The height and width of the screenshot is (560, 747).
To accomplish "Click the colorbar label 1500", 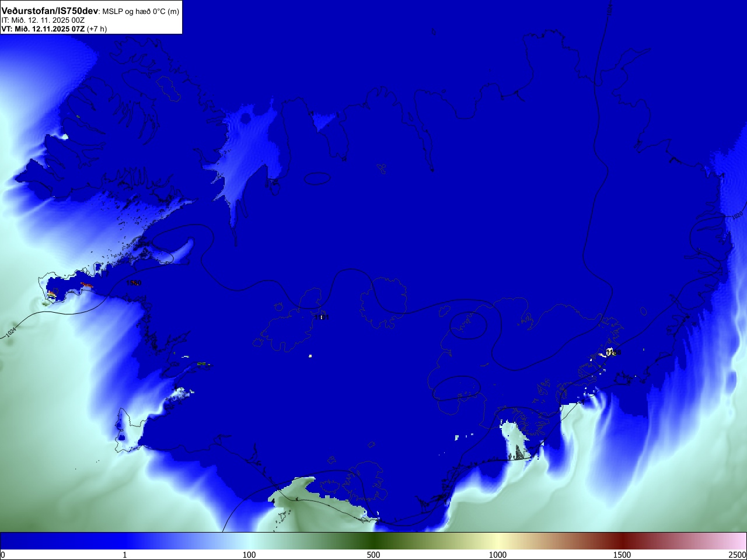I will pos(622,555).
